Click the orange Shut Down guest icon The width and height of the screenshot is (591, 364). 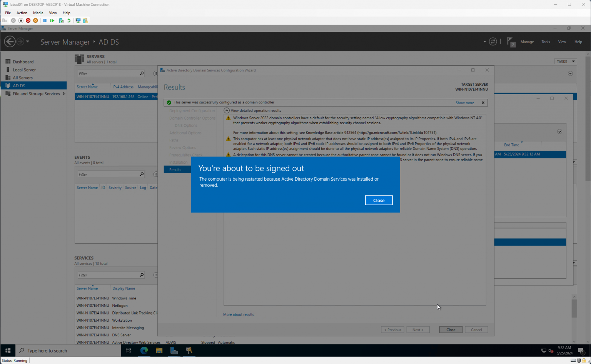tap(35, 20)
